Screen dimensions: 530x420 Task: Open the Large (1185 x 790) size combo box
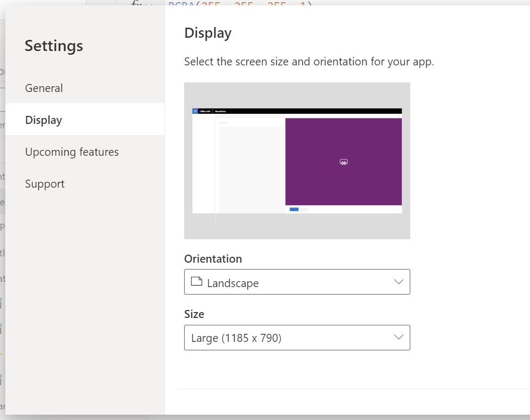297,338
